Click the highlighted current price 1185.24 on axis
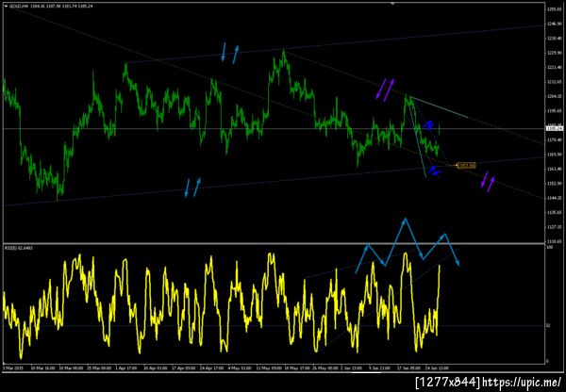The height and width of the screenshot is (392, 566). [x=555, y=128]
